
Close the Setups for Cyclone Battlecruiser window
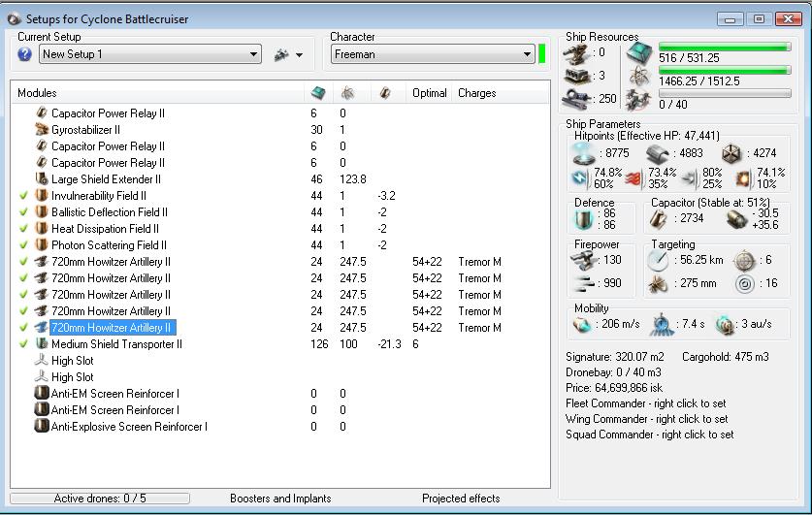point(788,19)
